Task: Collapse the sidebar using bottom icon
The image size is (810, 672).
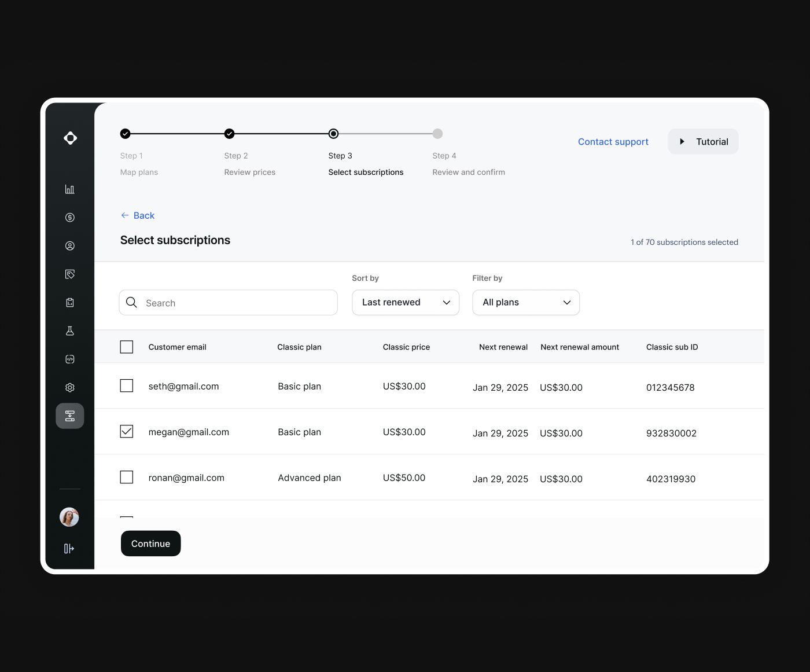Action: (69, 549)
